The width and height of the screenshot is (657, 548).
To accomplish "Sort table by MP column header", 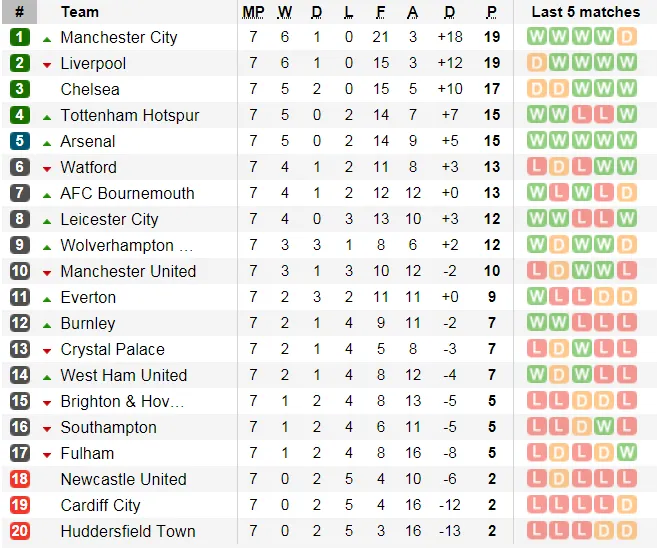I will [x=253, y=12].
